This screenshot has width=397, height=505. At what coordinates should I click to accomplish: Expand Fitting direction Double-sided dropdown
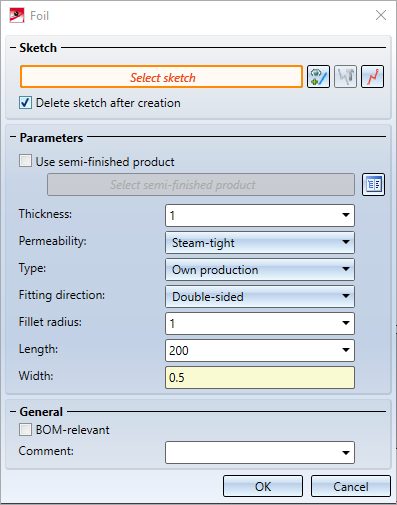point(346,296)
